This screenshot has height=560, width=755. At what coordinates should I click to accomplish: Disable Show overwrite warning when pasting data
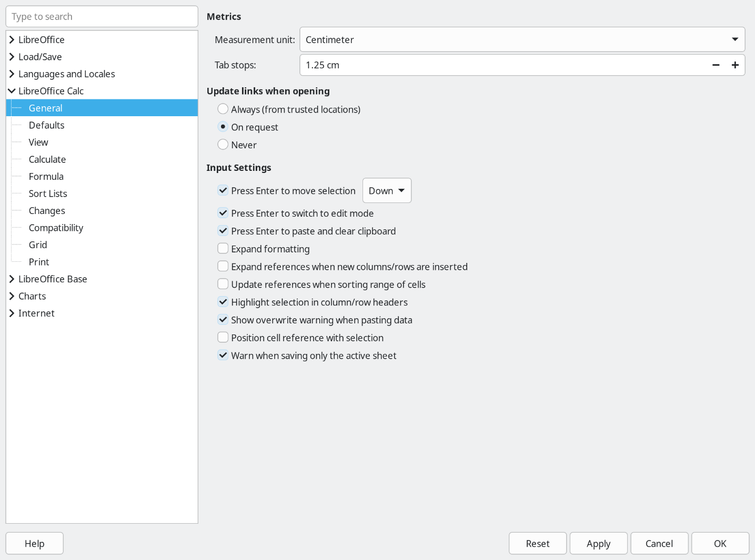[x=223, y=320]
